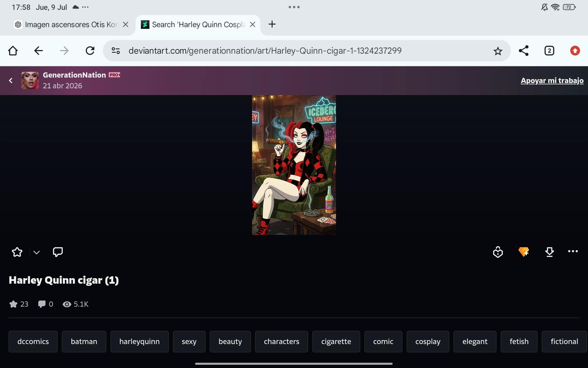This screenshot has width=588, height=368.
Task: Select the fetish tag
Action: [x=519, y=342]
